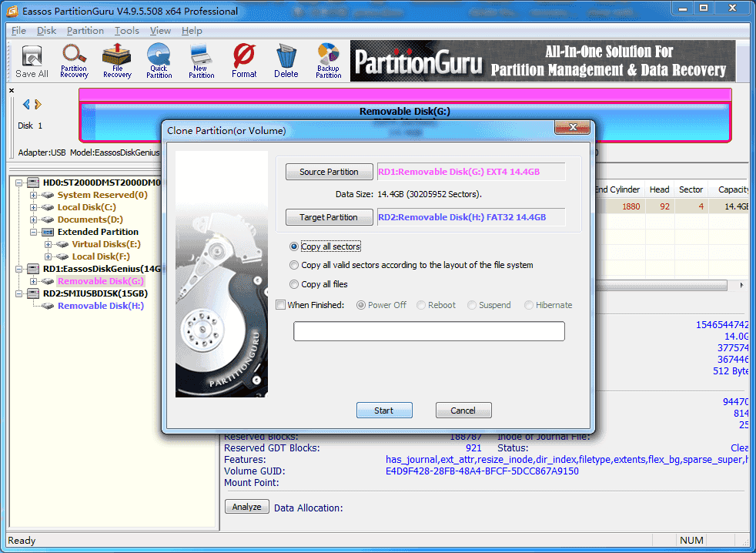Collapse the RD2 SMIUSBDISK node
This screenshot has height=553, width=756.
click(18, 293)
